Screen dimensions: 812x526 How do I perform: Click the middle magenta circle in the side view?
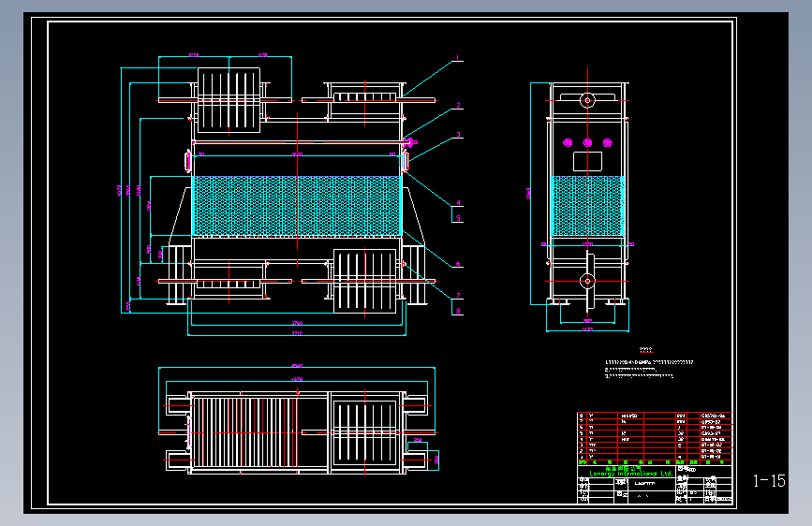[587, 142]
